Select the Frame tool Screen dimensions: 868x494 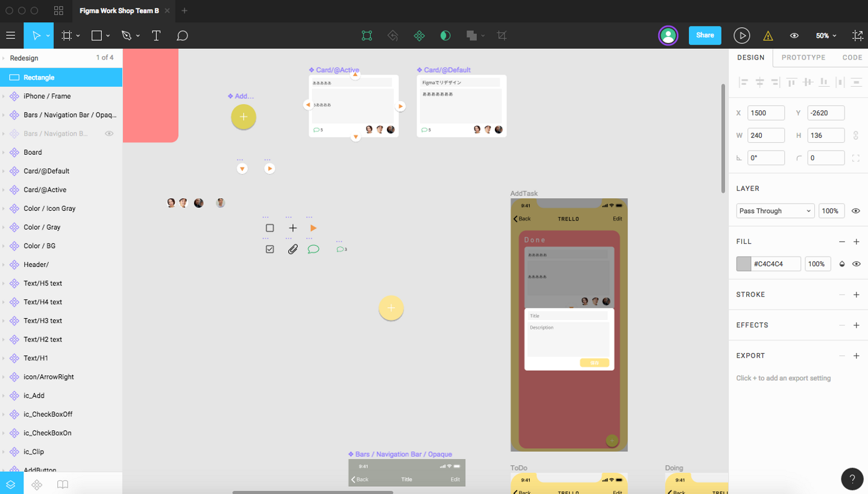point(67,36)
